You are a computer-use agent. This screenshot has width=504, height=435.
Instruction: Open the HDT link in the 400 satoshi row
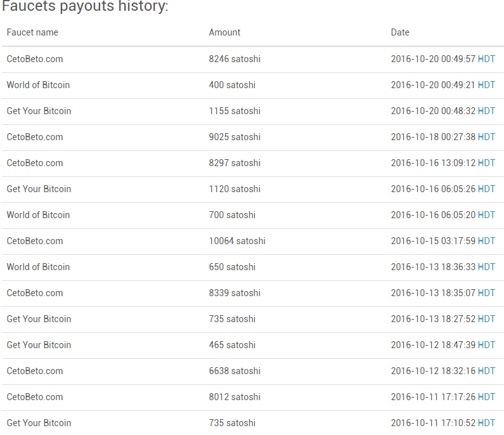pos(486,85)
